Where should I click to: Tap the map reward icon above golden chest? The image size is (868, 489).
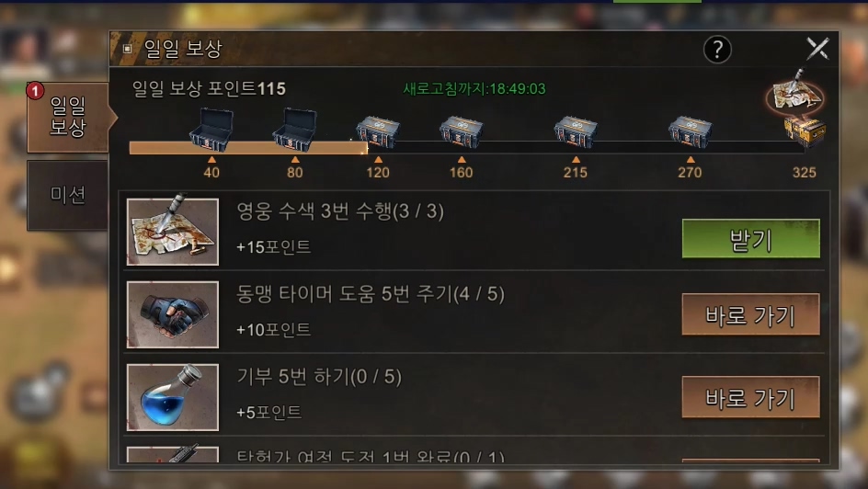[x=795, y=93]
